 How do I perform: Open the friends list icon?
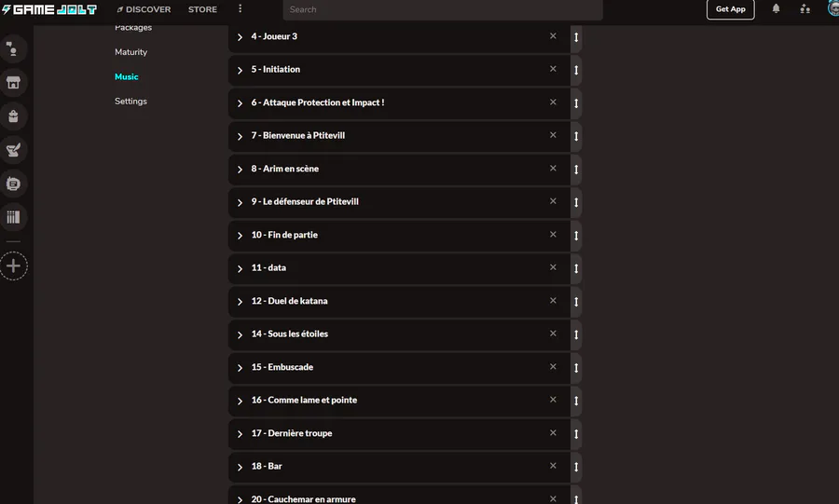point(805,8)
